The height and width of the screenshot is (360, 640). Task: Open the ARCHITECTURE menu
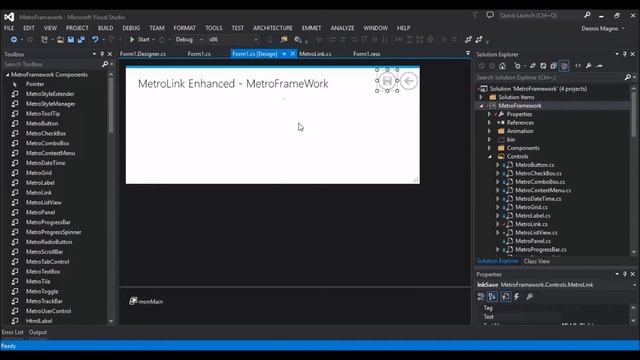[273, 28]
